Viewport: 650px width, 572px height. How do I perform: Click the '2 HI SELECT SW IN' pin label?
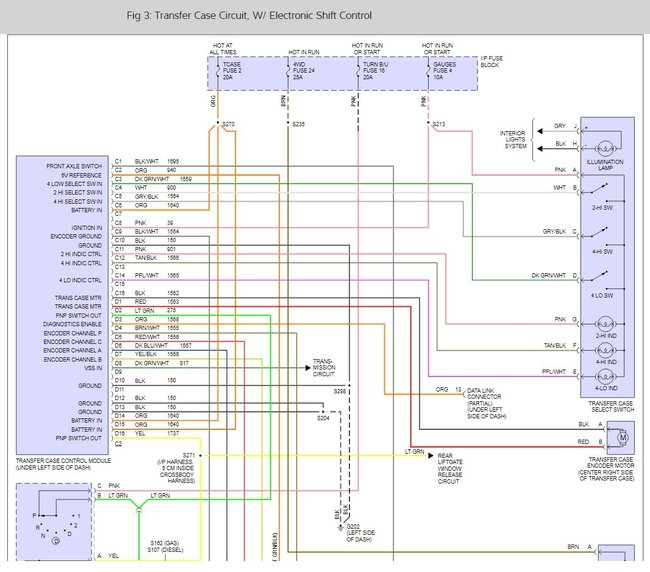pyautogui.click(x=78, y=192)
